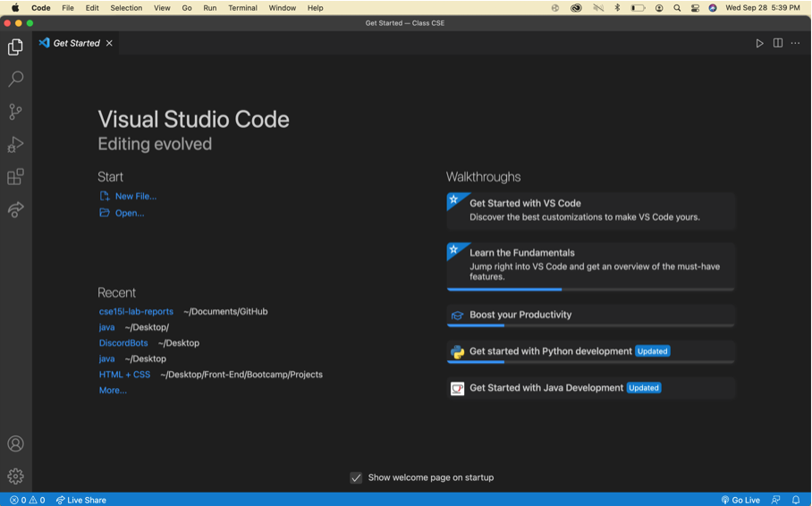Open the Run and Debug view
Viewport: 812px width, 506px height.
[15, 145]
